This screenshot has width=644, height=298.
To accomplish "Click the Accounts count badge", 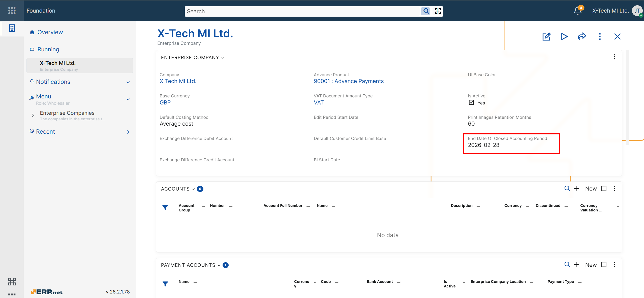I will (200, 189).
